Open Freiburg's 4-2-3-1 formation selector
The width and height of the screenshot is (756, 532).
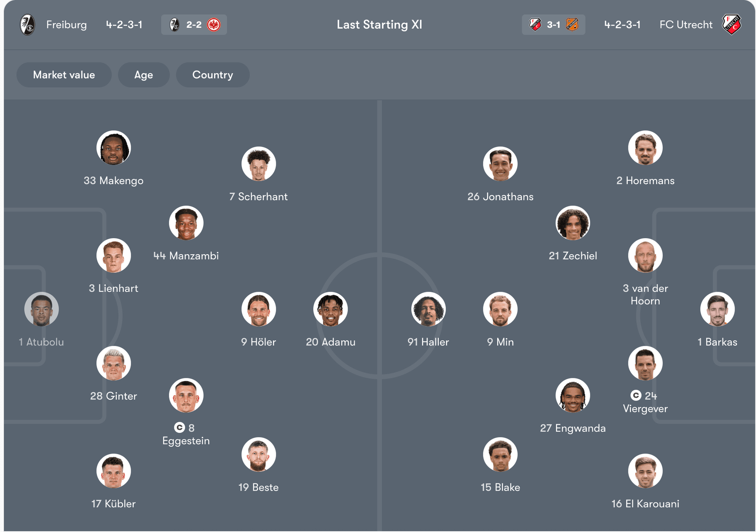(x=124, y=25)
